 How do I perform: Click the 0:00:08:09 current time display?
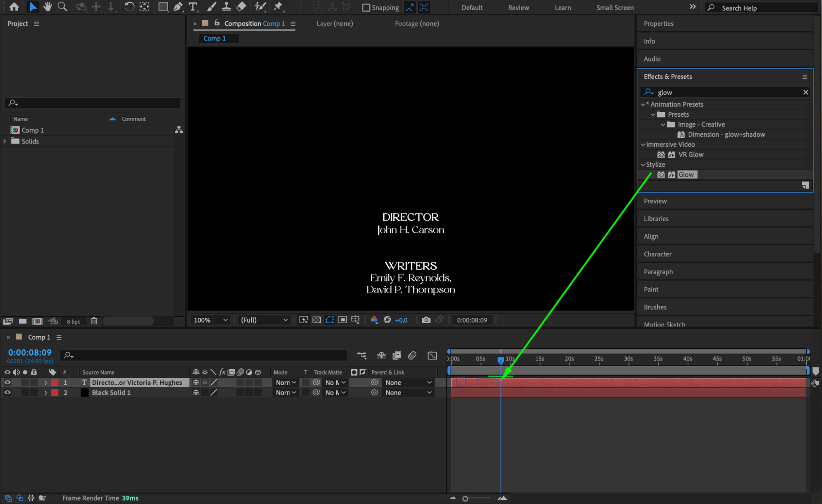pyautogui.click(x=30, y=352)
